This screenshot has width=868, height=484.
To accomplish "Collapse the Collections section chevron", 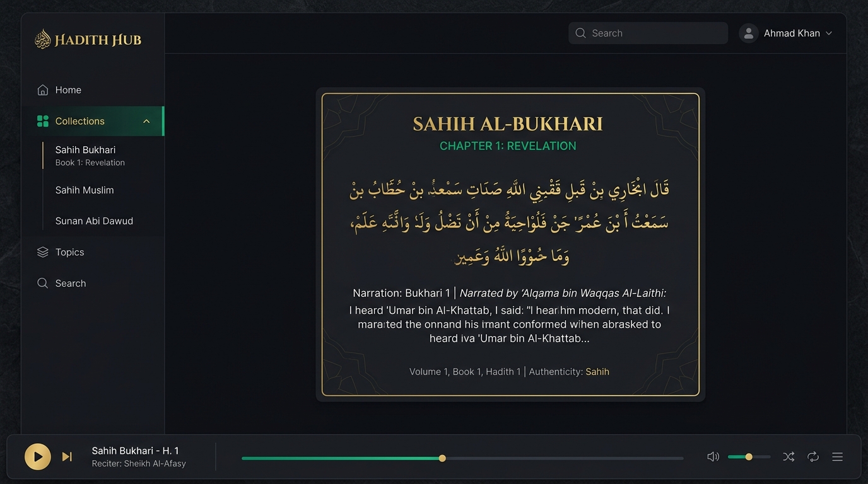I will tap(146, 121).
